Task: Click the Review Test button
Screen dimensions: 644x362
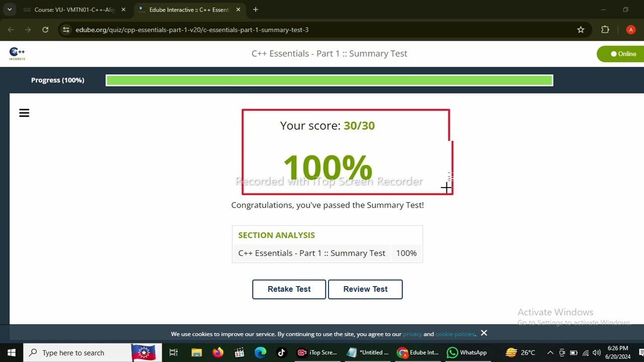Action: [365, 289]
